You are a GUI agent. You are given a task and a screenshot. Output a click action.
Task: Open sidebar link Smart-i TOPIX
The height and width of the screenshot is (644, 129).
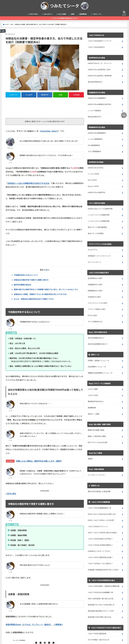93,186
